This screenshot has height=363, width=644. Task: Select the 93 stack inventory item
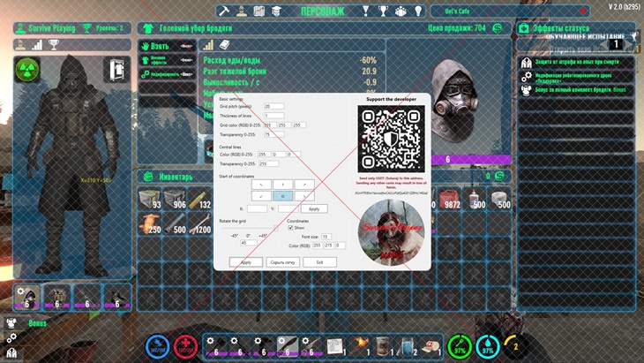click(150, 199)
